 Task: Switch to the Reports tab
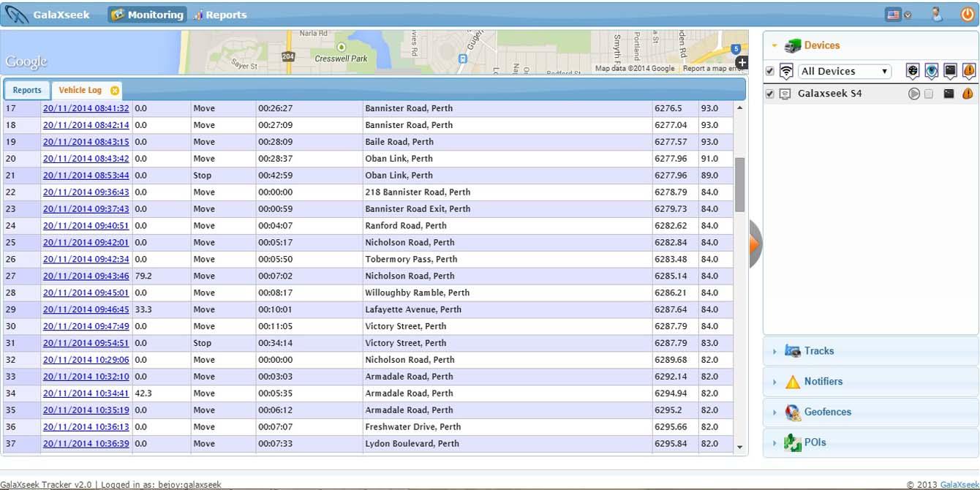(x=27, y=91)
